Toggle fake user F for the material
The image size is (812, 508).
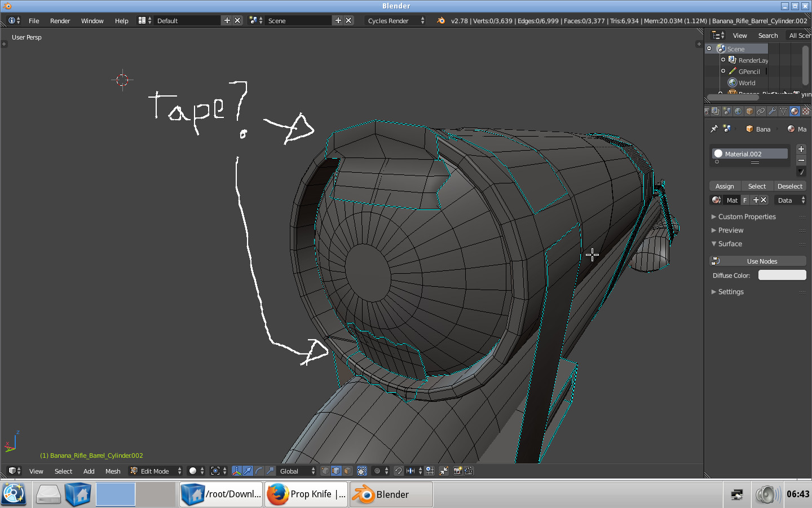tap(745, 200)
